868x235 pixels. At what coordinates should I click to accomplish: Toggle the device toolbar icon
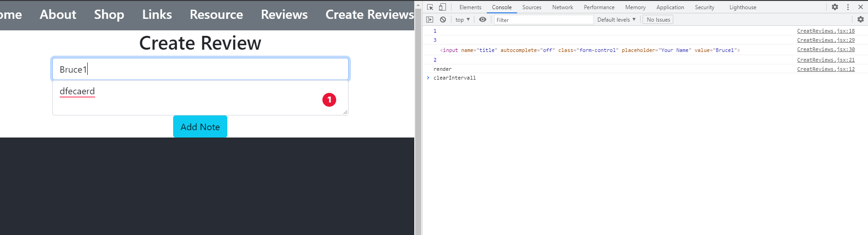click(x=442, y=7)
